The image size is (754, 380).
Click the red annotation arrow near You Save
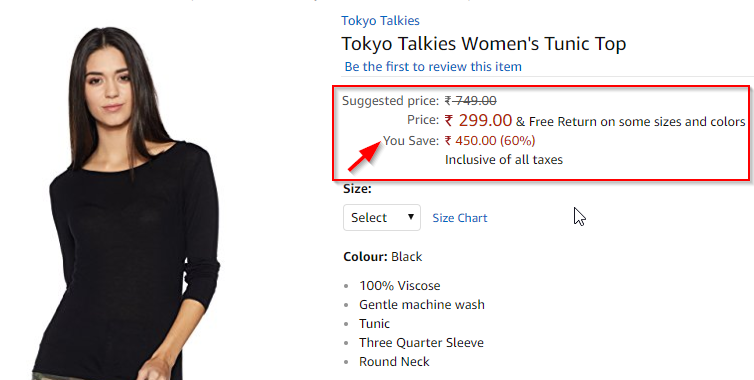(364, 157)
